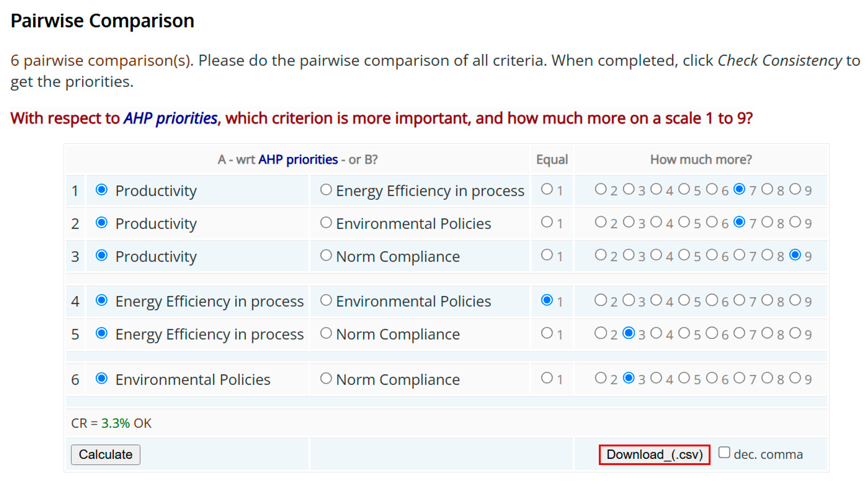Click the Calculate button
Screen dimensions: 868x489
105,455
